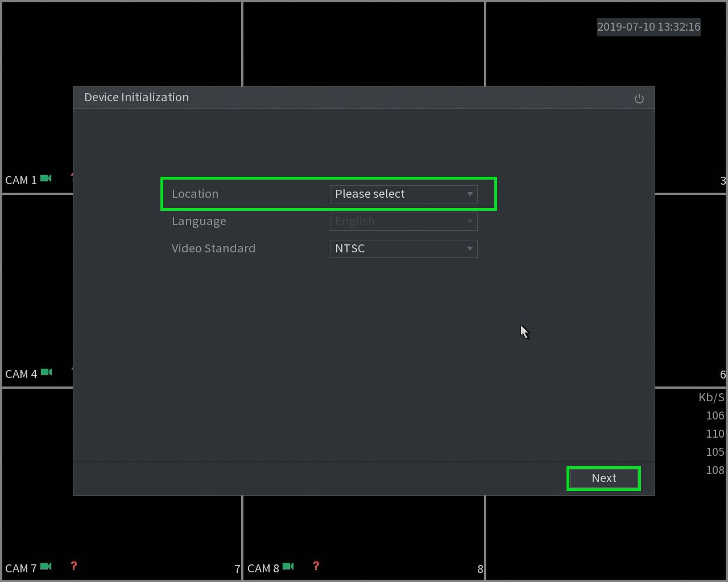
Task: Open the Location dropdown
Action: (403, 194)
